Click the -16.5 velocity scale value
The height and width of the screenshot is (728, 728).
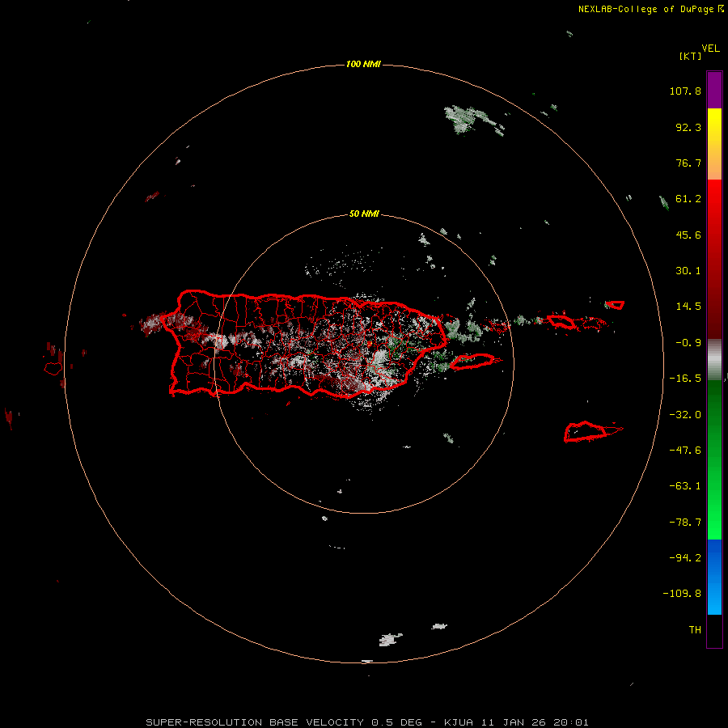(685, 379)
